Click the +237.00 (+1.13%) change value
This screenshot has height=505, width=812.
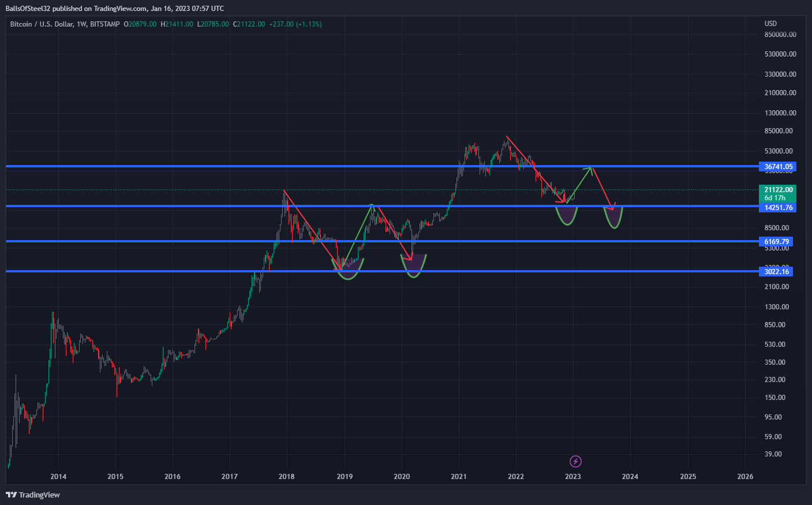[x=295, y=24]
